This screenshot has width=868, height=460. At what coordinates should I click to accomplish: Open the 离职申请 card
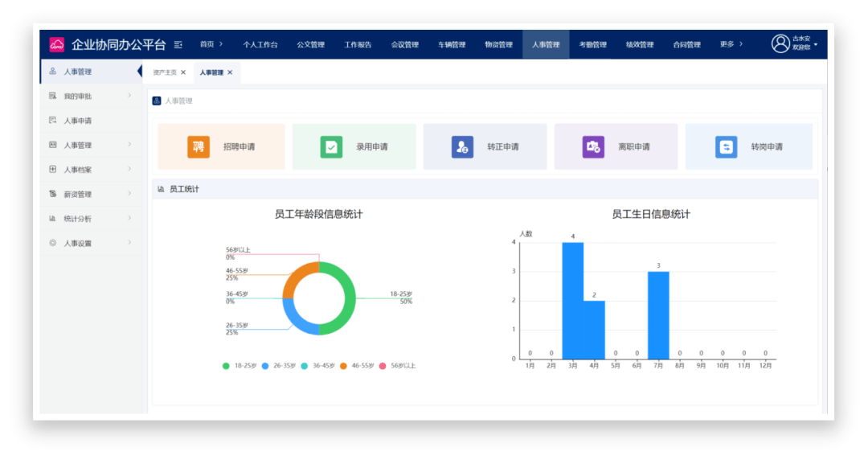(x=616, y=147)
